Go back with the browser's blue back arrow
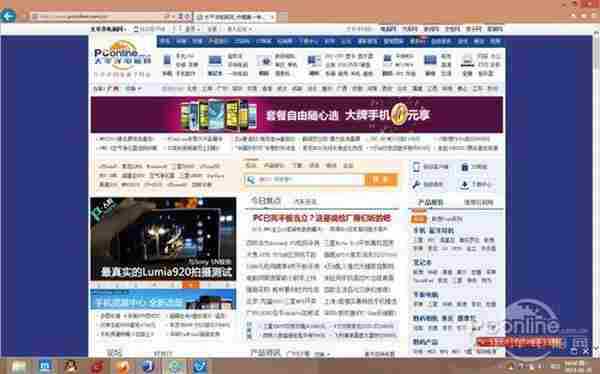The height and width of the screenshot is (374, 600). click(8, 16)
